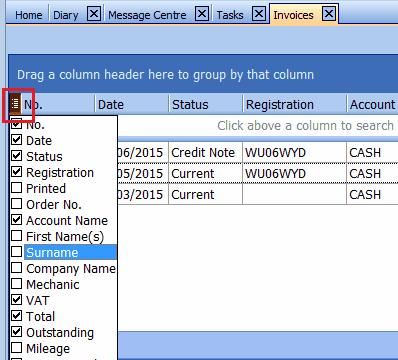Tick the Company Name checkbox
Viewport: 398px width, 360px height.
coord(17,268)
